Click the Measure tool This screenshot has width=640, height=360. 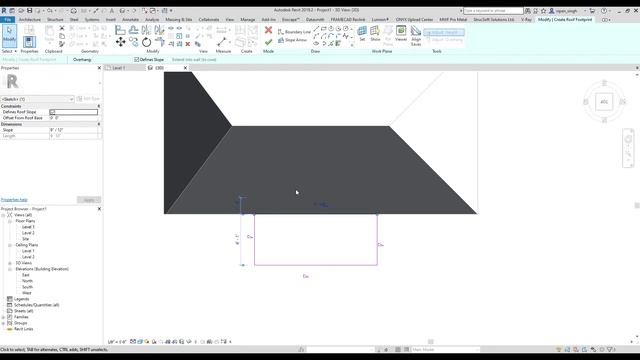click(222, 42)
